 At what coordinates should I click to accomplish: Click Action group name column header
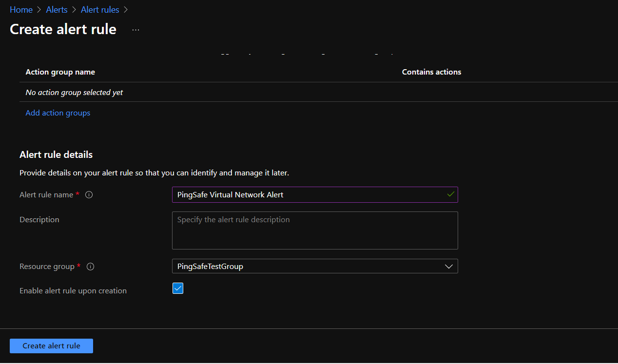60,72
